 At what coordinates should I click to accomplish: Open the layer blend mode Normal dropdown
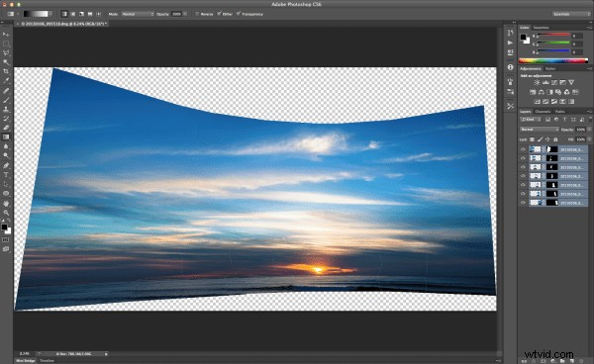pyautogui.click(x=540, y=130)
